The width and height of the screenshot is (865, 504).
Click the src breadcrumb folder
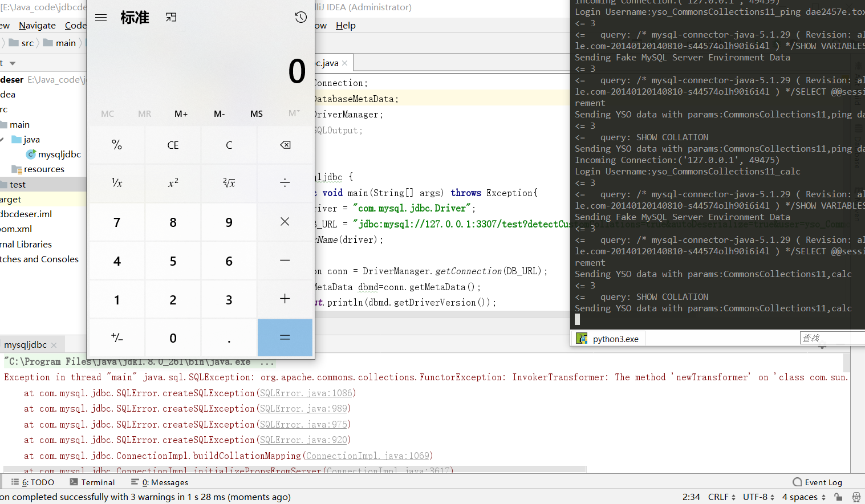coord(21,43)
